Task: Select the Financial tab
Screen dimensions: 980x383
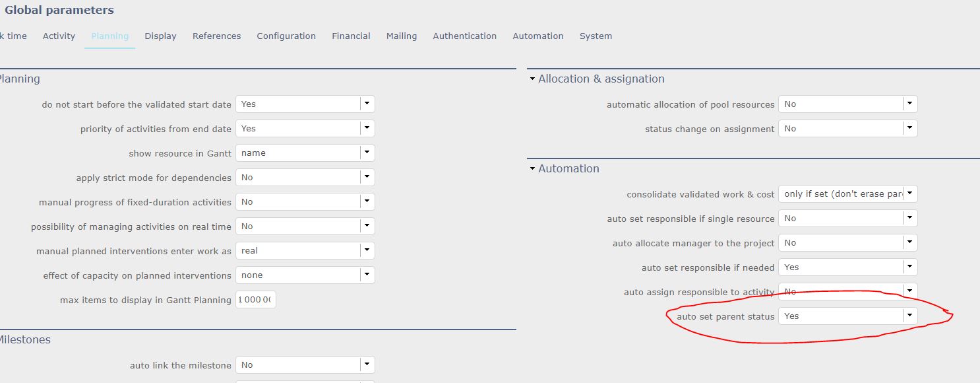Action: click(351, 36)
